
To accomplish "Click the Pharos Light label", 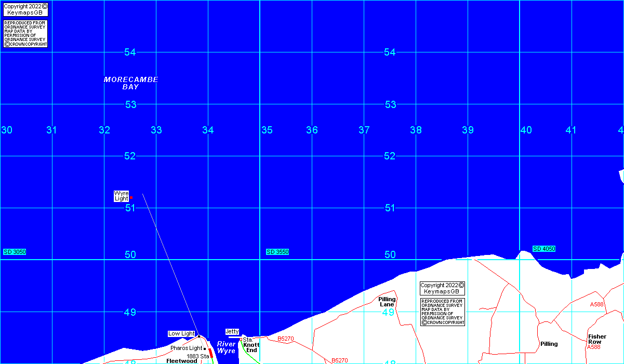I will [186, 348].
